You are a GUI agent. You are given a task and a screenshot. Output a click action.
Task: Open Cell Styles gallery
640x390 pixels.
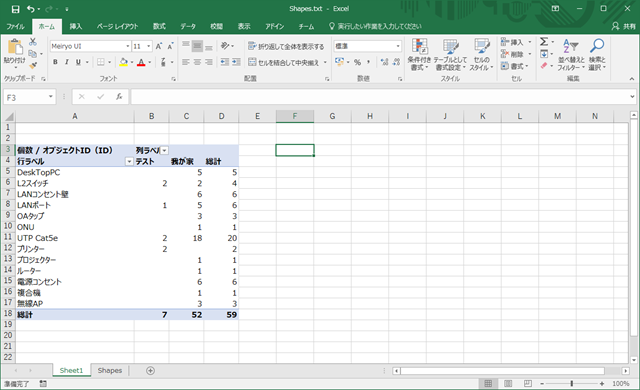(482, 54)
